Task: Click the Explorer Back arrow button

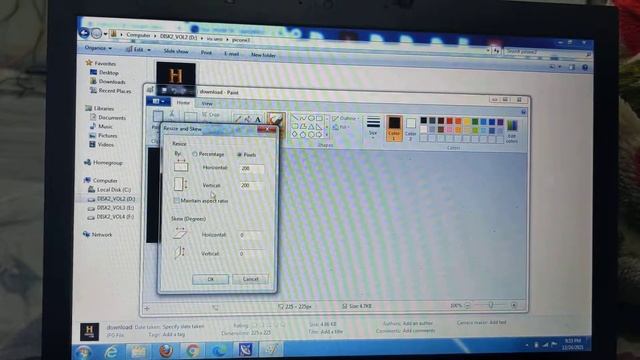Action: (84, 33)
